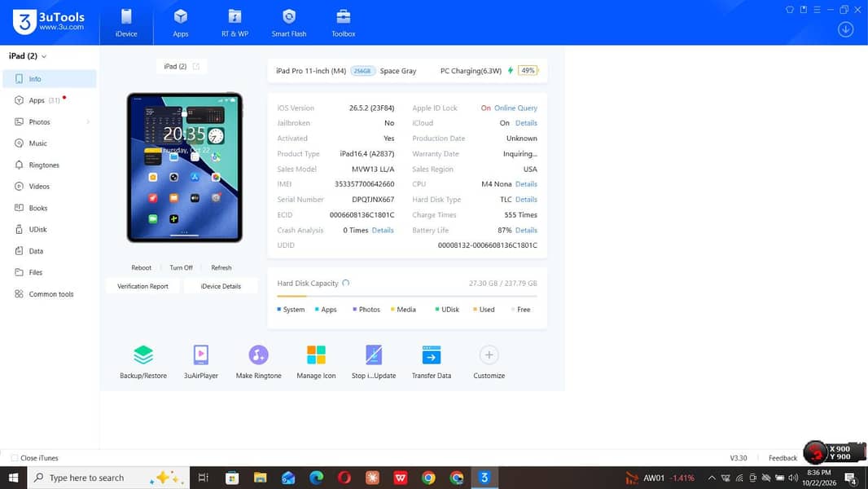Open iDevice Details
The image size is (868, 489).
(x=221, y=286)
